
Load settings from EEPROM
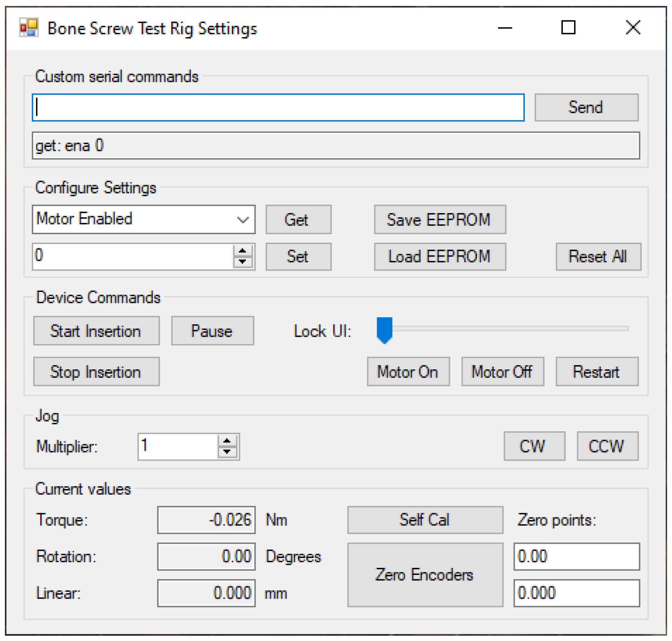click(x=439, y=257)
